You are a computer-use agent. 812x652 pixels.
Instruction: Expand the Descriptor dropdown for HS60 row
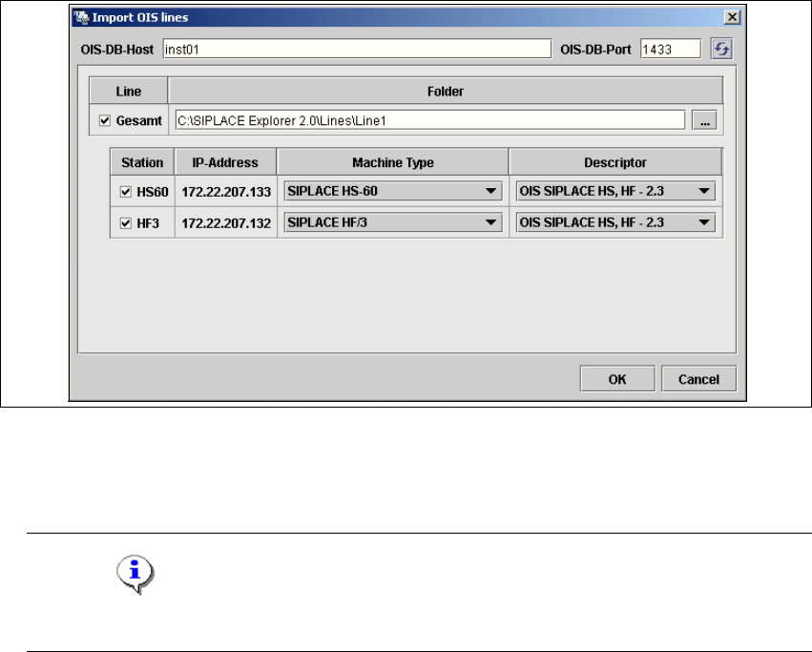click(615, 191)
